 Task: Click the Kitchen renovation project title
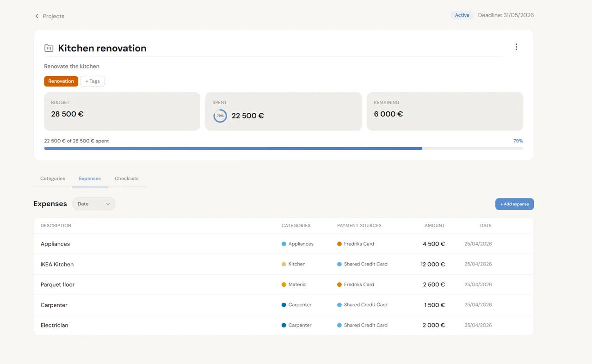pyautogui.click(x=102, y=48)
